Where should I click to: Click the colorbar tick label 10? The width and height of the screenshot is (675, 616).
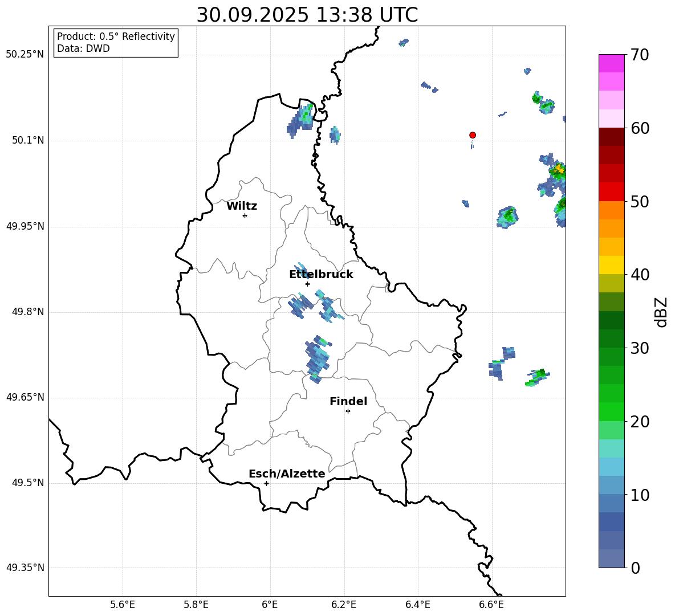pyautogui.click(x=640, y=495)
